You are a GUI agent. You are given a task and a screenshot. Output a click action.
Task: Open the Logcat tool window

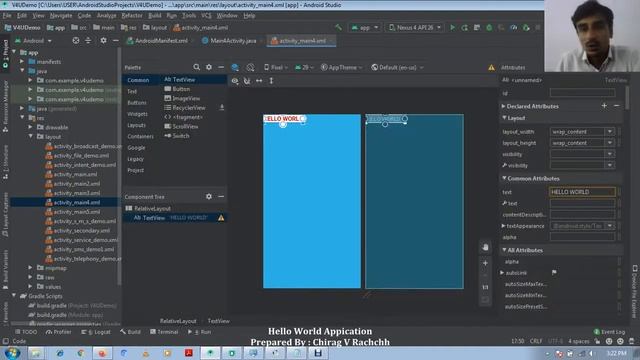pos(96,332)
